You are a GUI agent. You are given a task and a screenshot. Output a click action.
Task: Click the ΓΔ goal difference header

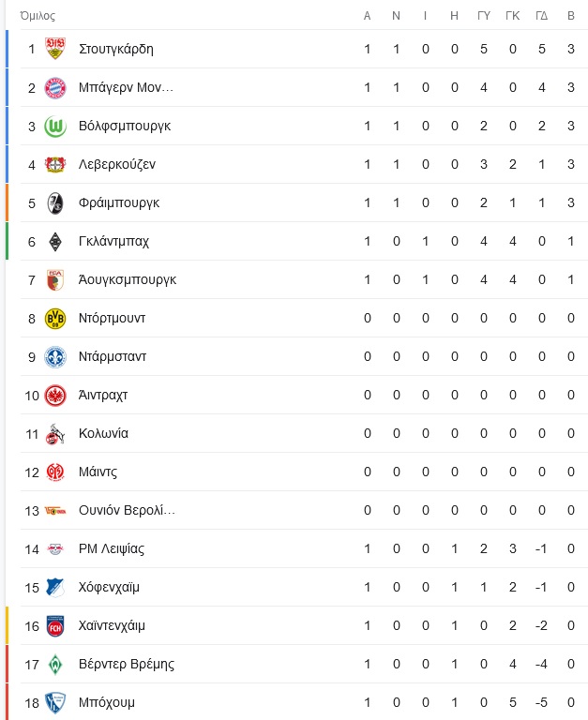coord(542,16)
